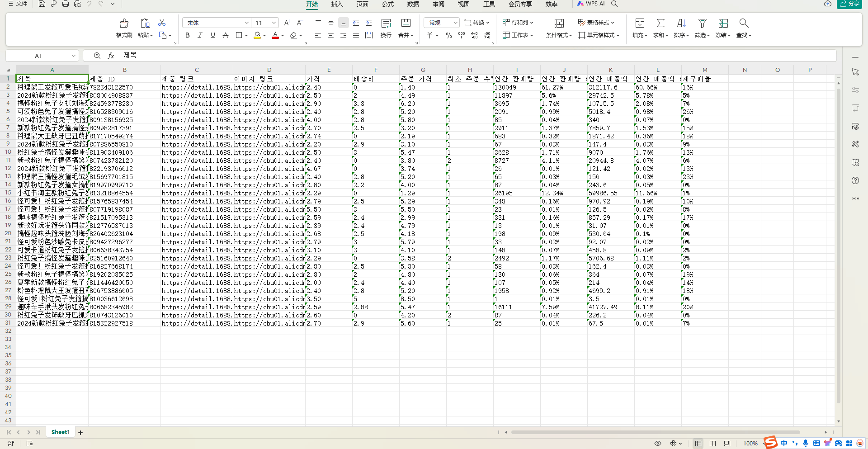This screenshot has width=868, height=449.
Task: Click the 分享 share button
Action: pos(849,4)
